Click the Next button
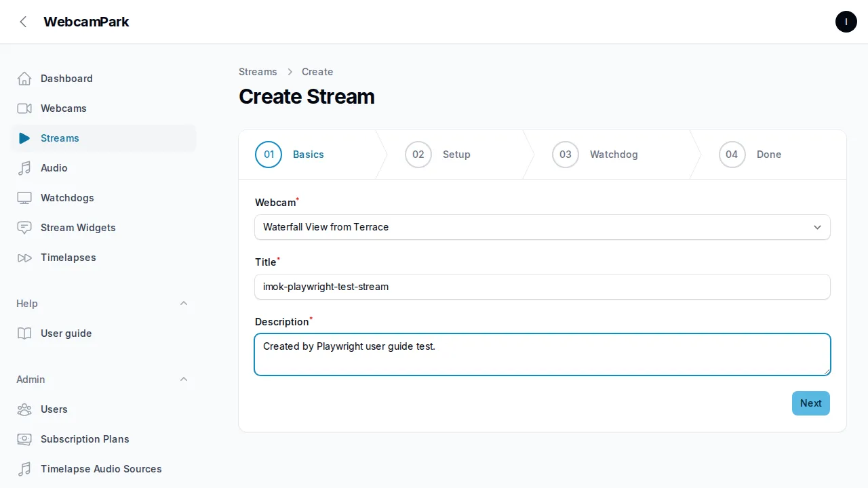868x488 pixels. point(811,403)
